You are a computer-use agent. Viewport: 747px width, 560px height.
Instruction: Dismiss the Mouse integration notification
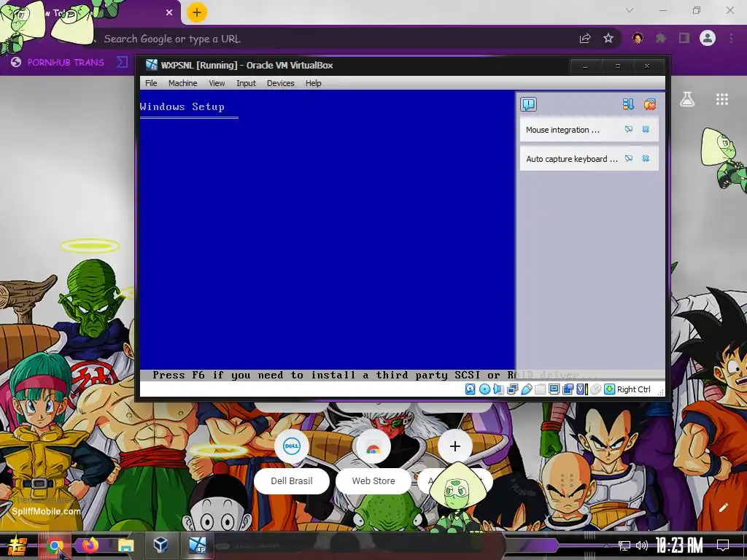point(646,129)
